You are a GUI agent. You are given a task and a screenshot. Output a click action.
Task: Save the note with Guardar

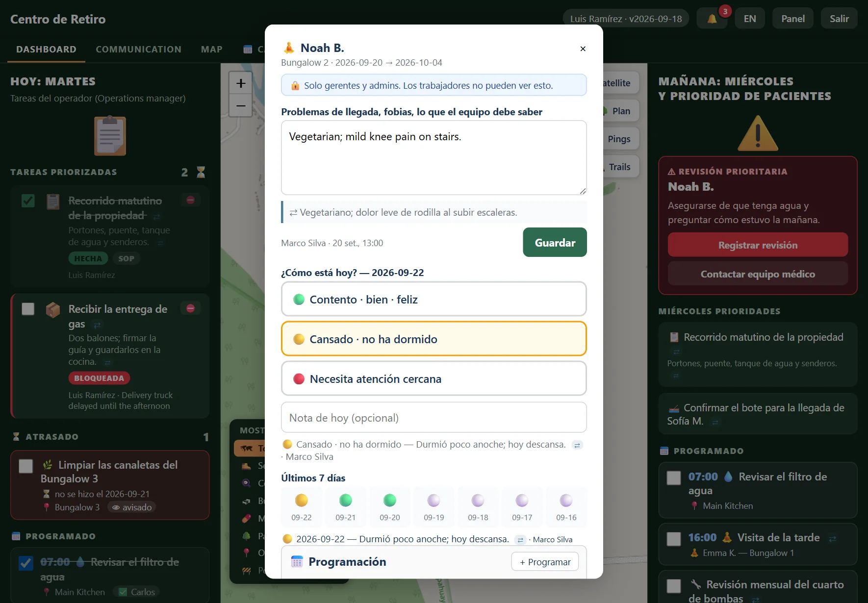555,242
